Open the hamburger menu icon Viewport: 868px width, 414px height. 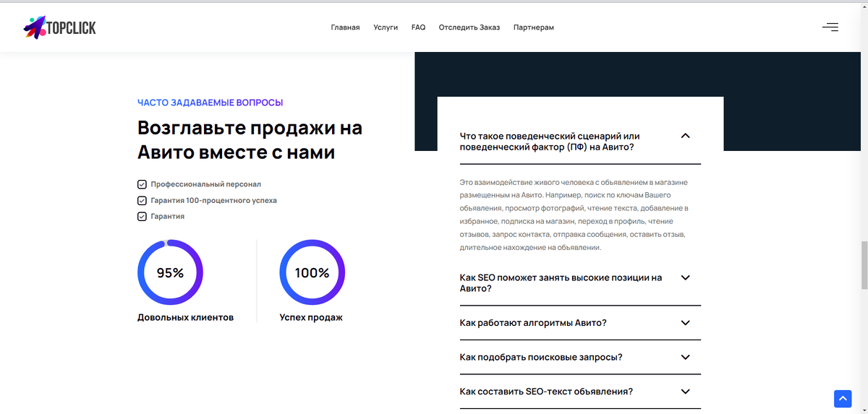[x=830, y=27]
